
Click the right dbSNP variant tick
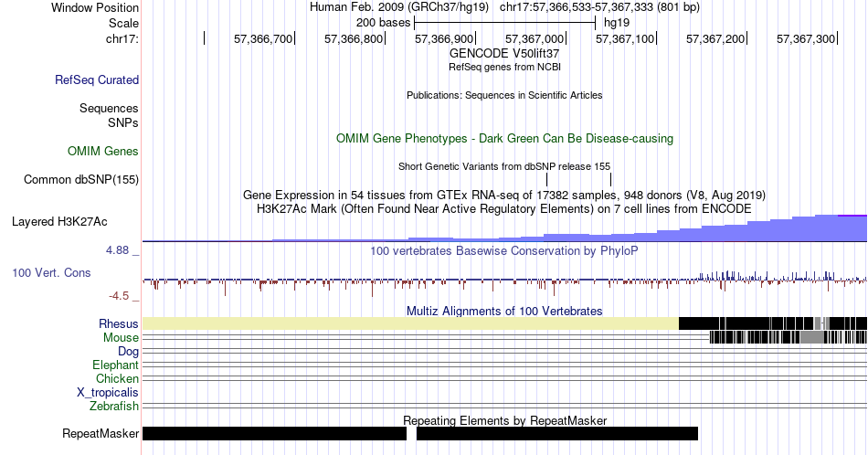click(610, 179)
